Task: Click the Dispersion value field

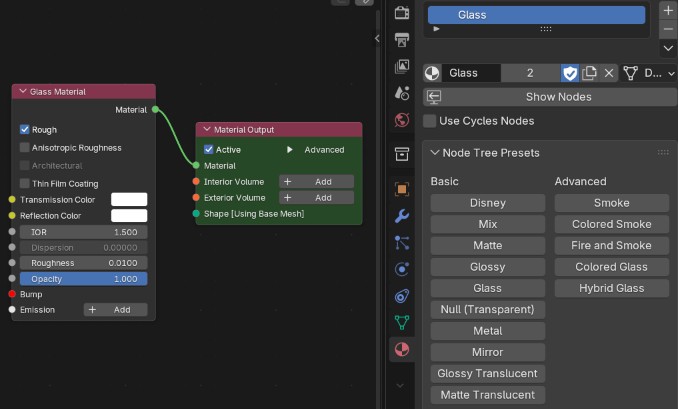Action: [83, 247]
